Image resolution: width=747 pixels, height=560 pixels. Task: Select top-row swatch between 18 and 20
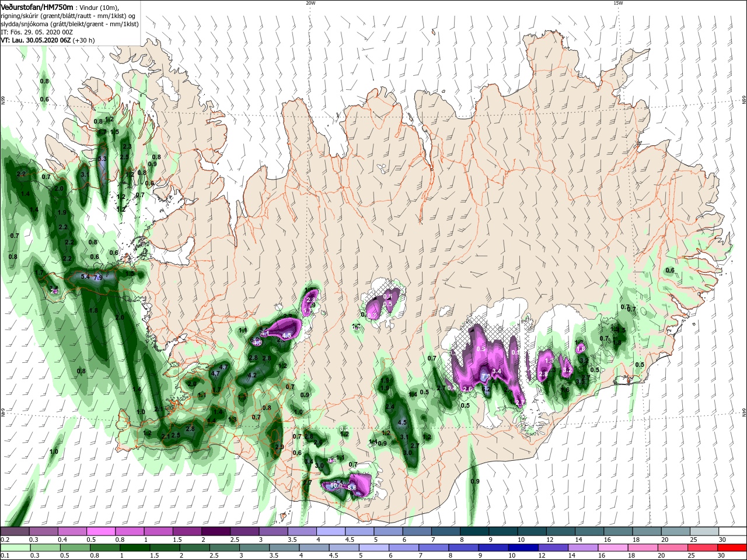[x=646, y=531]
